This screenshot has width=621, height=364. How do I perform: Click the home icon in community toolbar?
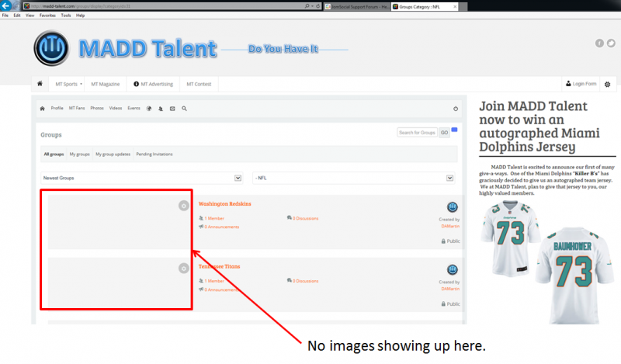[x=43, y=108]
